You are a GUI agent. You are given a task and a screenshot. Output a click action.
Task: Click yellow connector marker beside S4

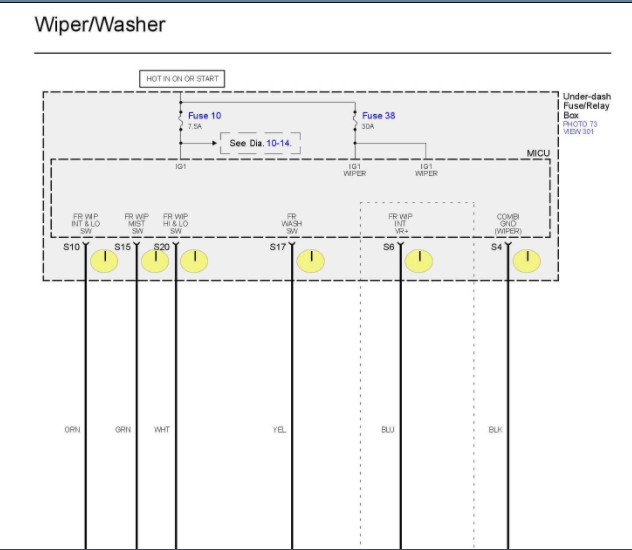pos(527,261)
